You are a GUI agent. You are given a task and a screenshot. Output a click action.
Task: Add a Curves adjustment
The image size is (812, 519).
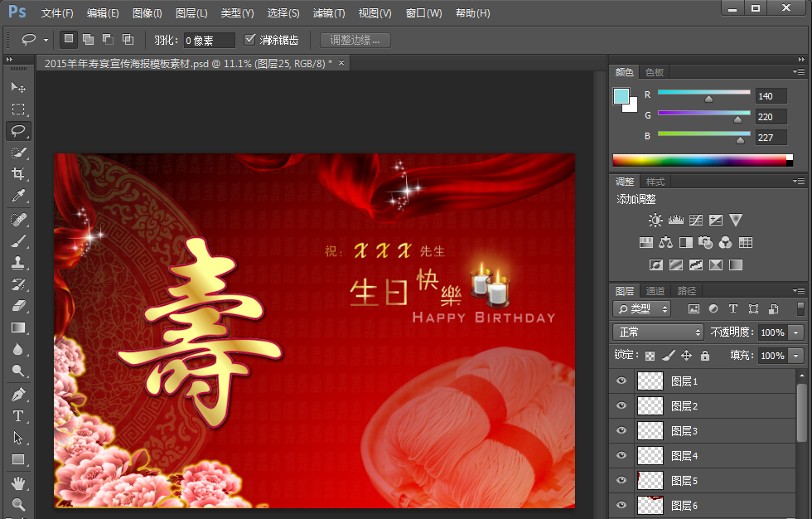point(696,221)
